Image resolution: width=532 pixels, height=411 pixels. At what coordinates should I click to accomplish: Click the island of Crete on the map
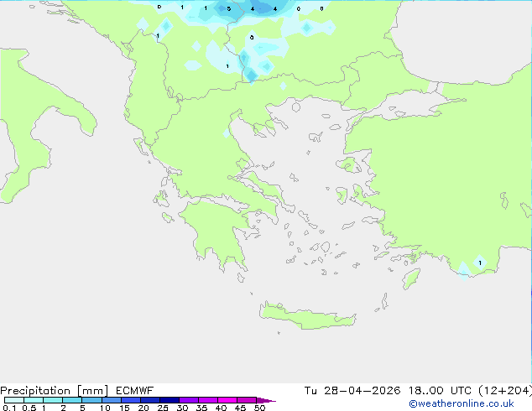(307, 316)
